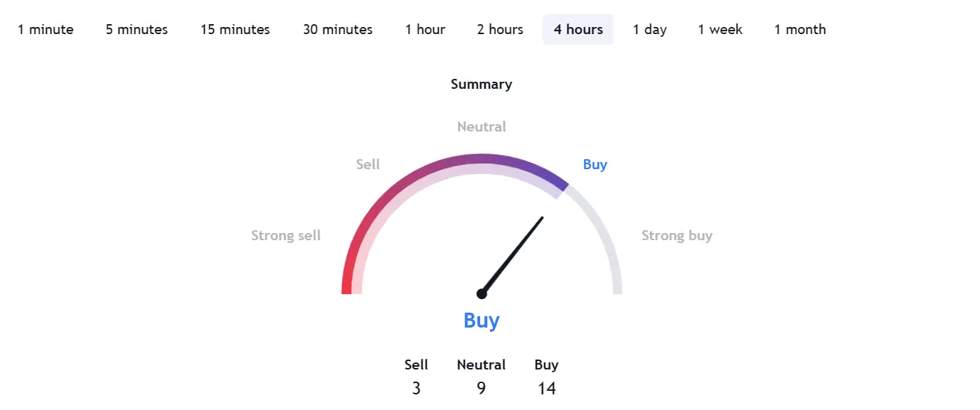Choose the 1 month timeframe

pos(800,29)
